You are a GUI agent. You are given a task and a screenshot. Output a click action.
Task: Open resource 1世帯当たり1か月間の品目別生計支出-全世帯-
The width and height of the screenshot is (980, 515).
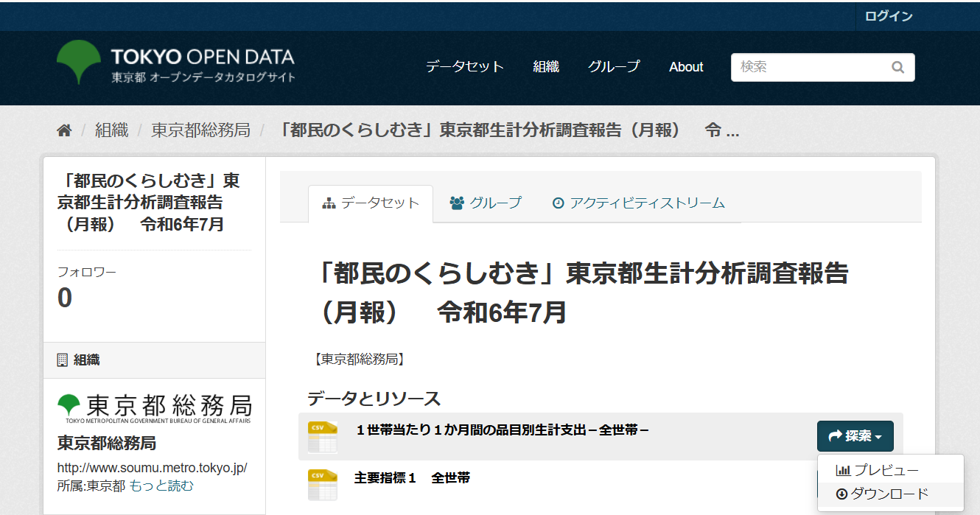pos(502,430)
